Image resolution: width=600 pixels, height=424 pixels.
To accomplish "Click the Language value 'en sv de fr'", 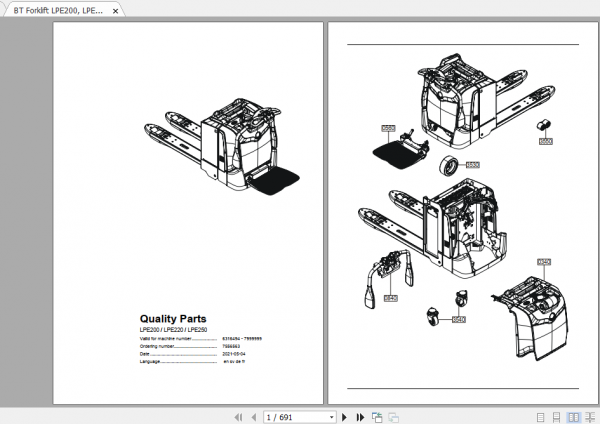I will [x=234, y=362].
